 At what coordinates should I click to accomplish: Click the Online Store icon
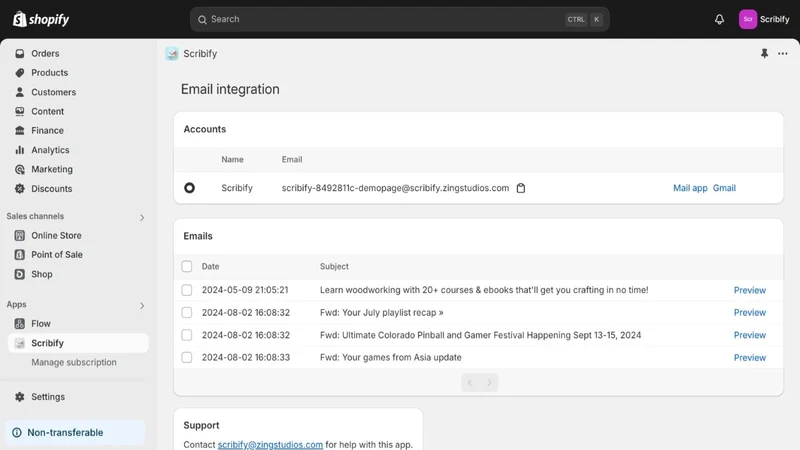(19, 235)
